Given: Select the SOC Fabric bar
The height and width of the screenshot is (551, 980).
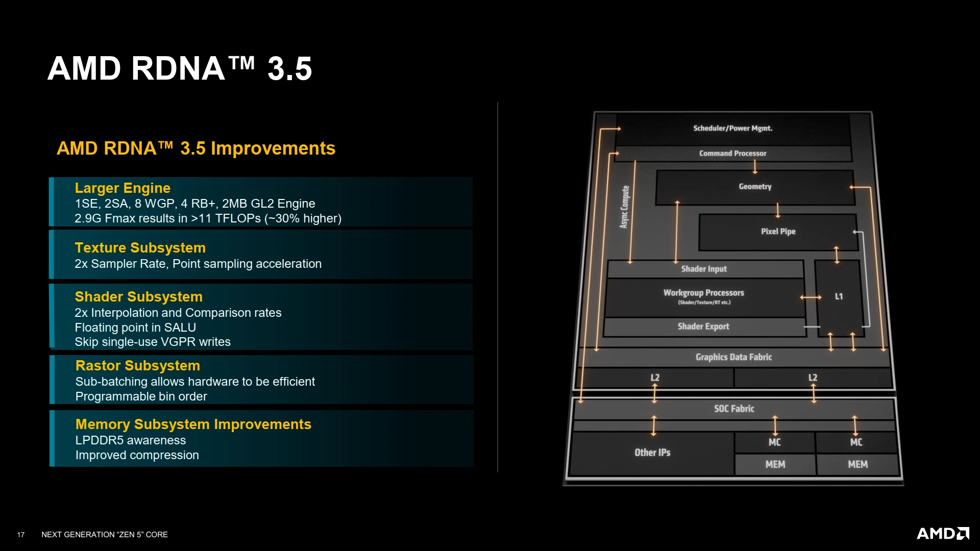Looking at the screenshot, I should tap(734, 409).
